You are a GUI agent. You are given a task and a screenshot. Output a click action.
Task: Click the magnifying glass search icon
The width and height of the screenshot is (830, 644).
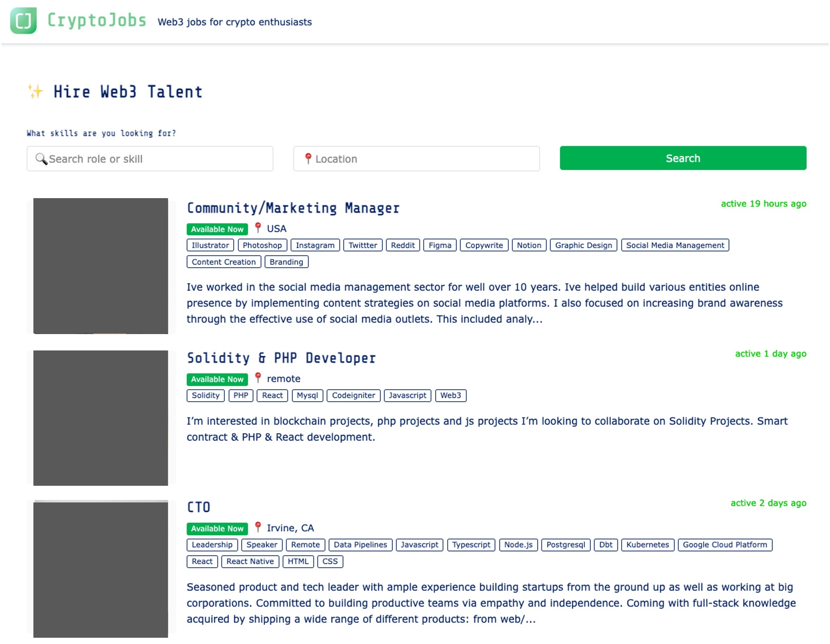pos(41,159)
